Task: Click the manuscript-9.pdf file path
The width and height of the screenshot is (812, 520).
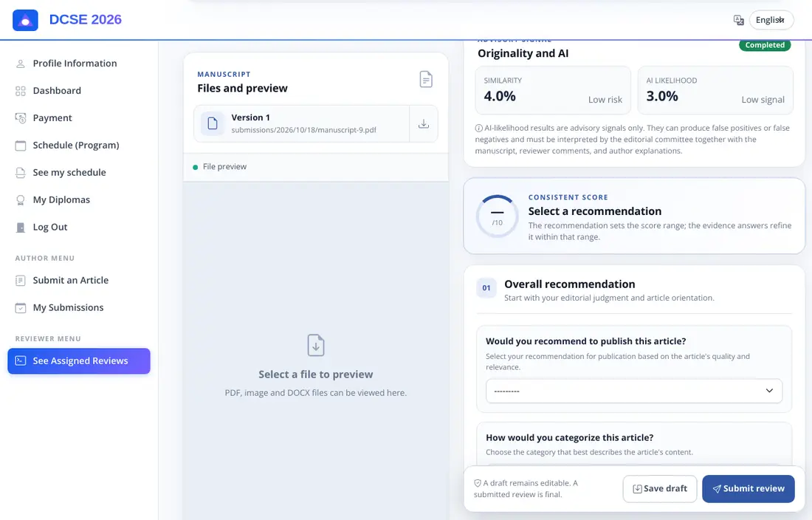Action: tap(304, 130)
